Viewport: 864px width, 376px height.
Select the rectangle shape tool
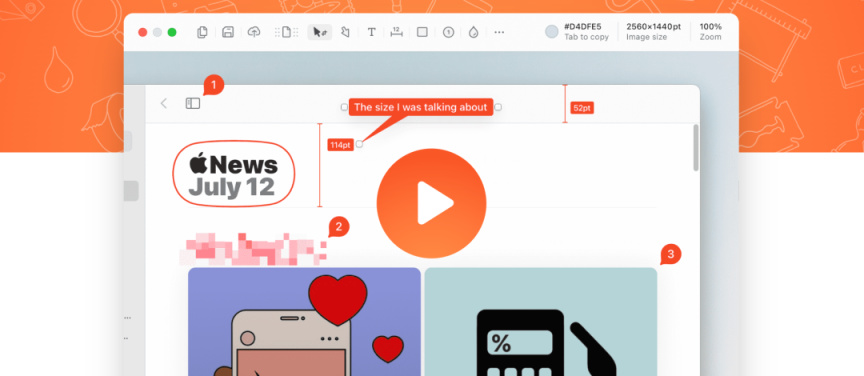pos(422,32)
